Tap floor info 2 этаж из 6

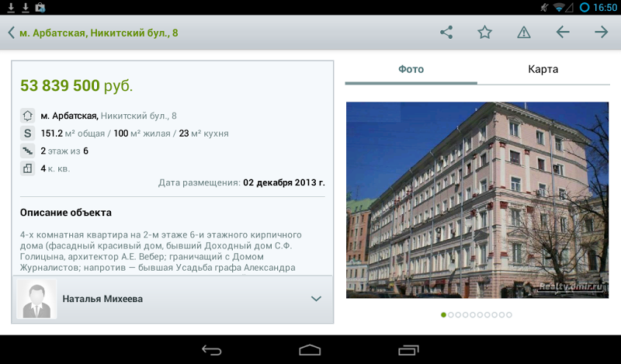coord(64,151)
